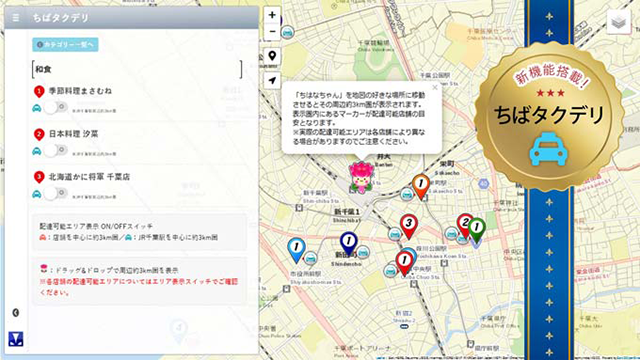Zoom in the map with the plus button
Image resolution: width=640 pixels, height=360 pixels.
pos(272,15)
